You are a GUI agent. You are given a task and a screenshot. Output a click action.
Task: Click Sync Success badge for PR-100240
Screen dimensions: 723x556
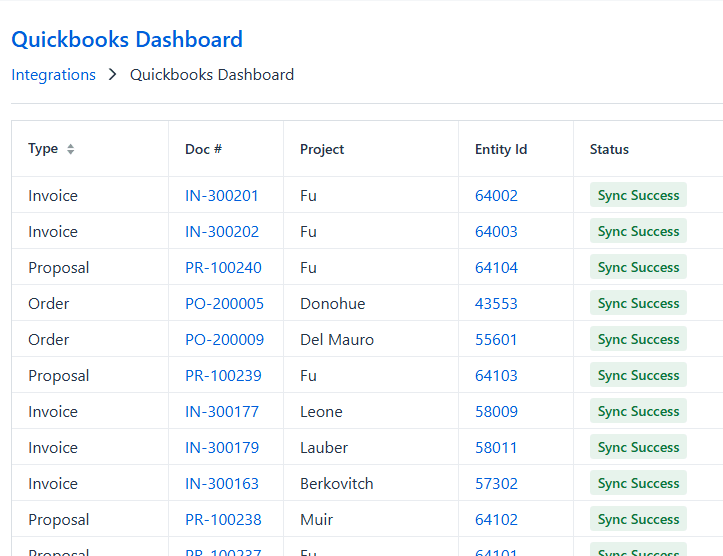tap(638, 267)
